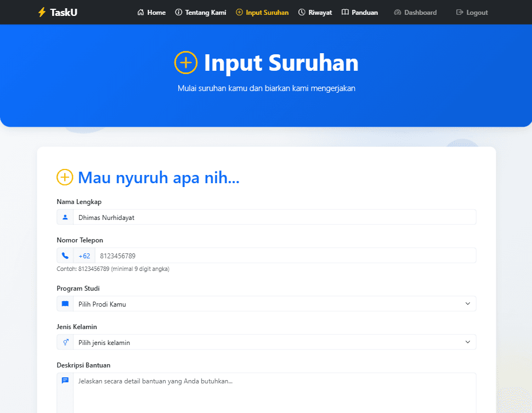Focus the Nama Lengkap input with Dhimas Nurhidayat
This screenshot has height=413, width=532.
(274, 217)
